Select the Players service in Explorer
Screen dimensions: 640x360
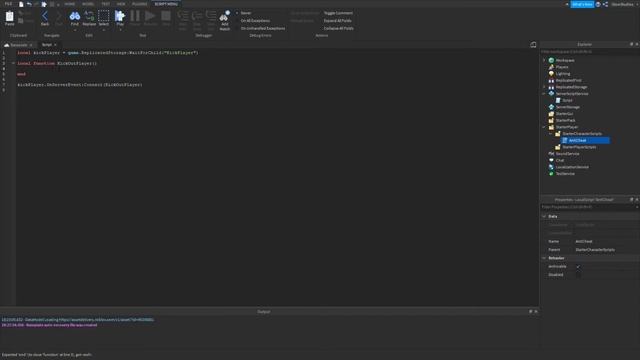point(562,67)
